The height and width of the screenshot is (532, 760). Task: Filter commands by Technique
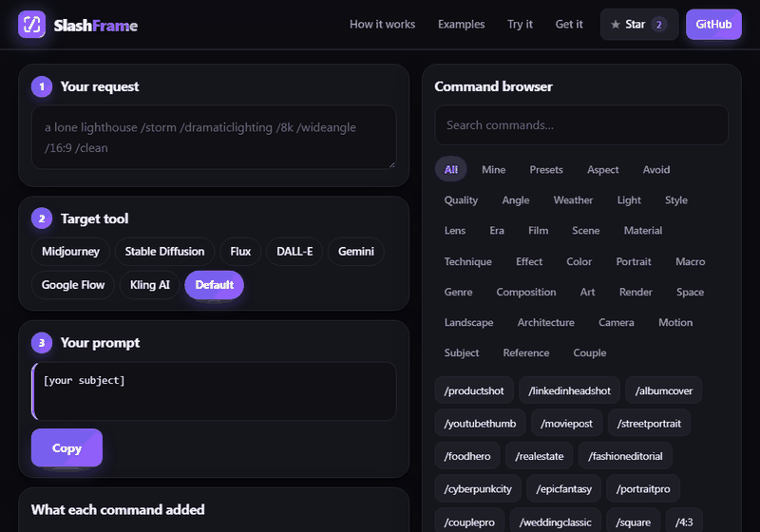467,261
